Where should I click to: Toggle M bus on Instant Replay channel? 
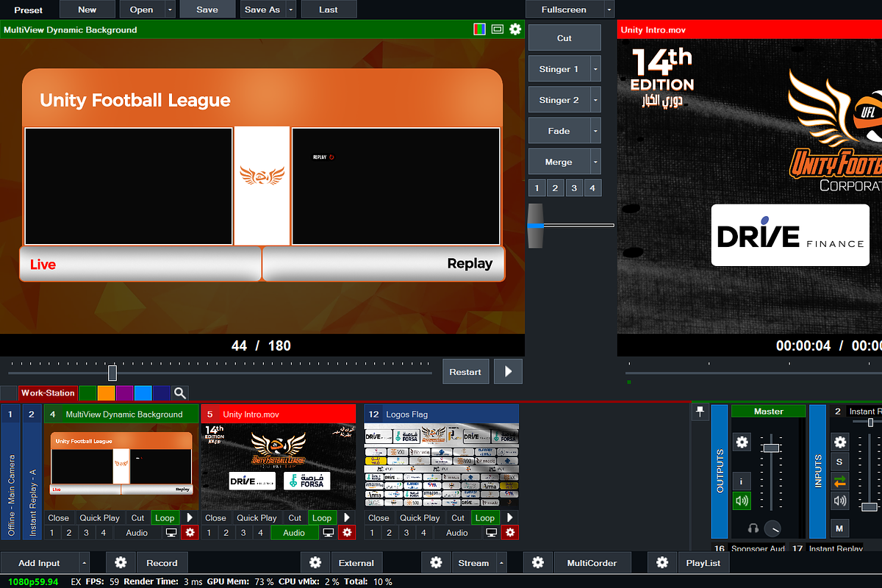pos(840,528)
